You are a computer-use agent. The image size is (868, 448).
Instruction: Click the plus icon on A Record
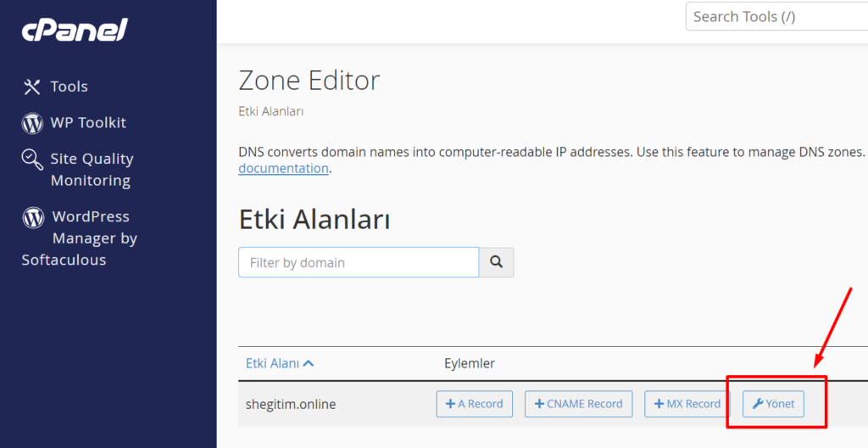(451, 404)
